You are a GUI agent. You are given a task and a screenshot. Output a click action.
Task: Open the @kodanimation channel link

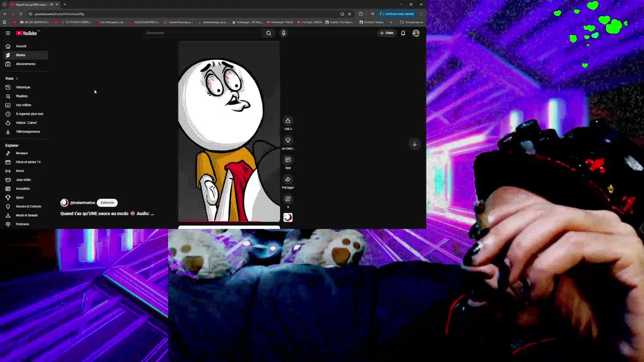point(83,203)
